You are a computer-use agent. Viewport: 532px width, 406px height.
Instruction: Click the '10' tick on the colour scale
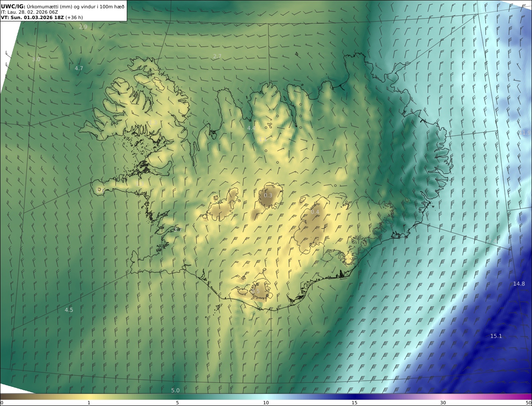[x=266, y=403]
